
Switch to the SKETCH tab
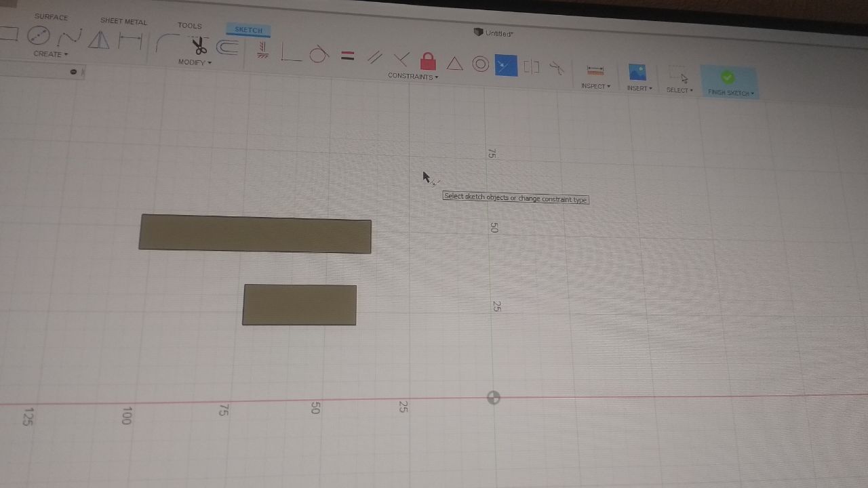click(248, 30)
